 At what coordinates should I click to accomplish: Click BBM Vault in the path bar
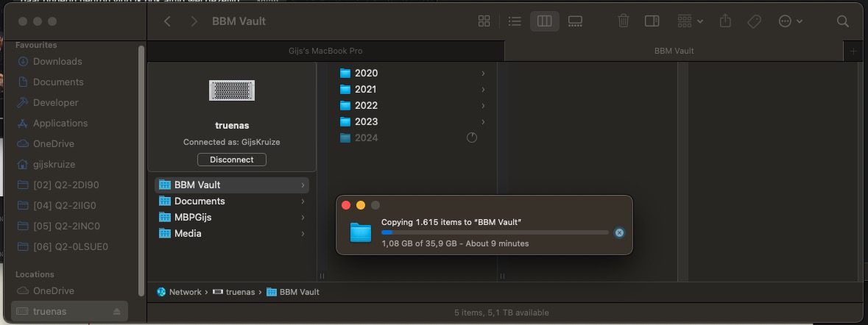(x=294, y=292)
